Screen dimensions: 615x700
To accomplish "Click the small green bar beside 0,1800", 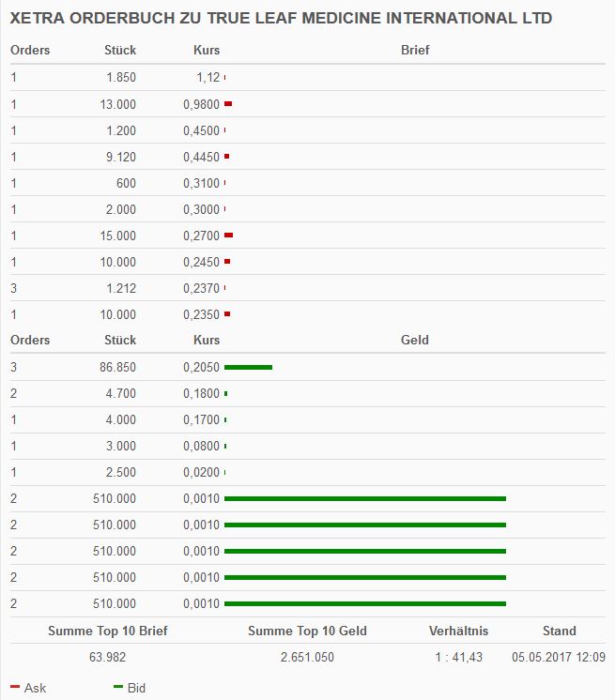I will [226, 393].
